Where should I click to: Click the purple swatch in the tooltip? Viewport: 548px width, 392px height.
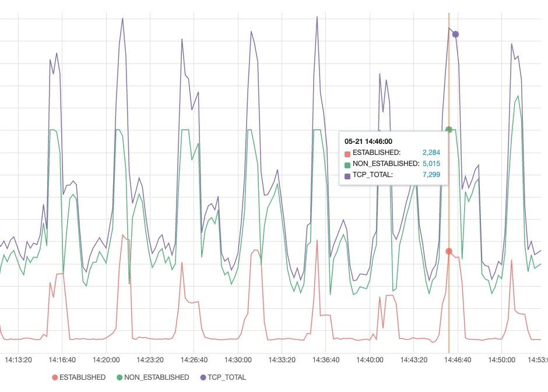[348, 175]
